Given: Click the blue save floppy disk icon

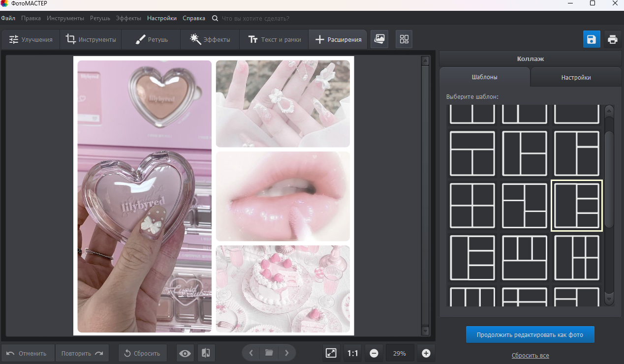Looking at the screenshot, I should point(592,39).
